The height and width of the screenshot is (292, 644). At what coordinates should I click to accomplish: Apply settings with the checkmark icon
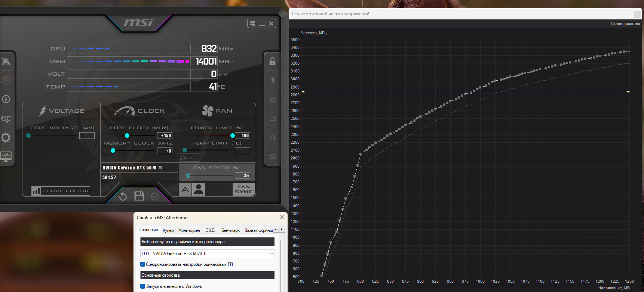pyautogui.click(x=155, y=196)
